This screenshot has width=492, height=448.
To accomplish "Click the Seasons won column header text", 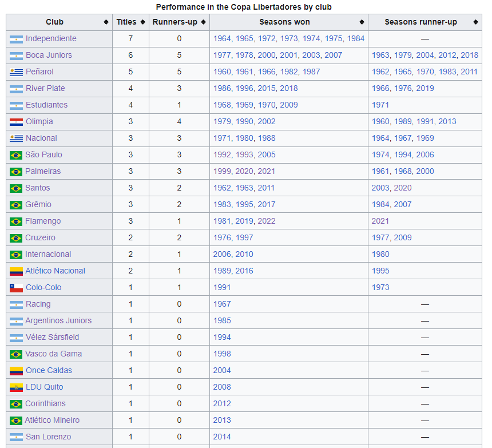I will click(284, 22).
